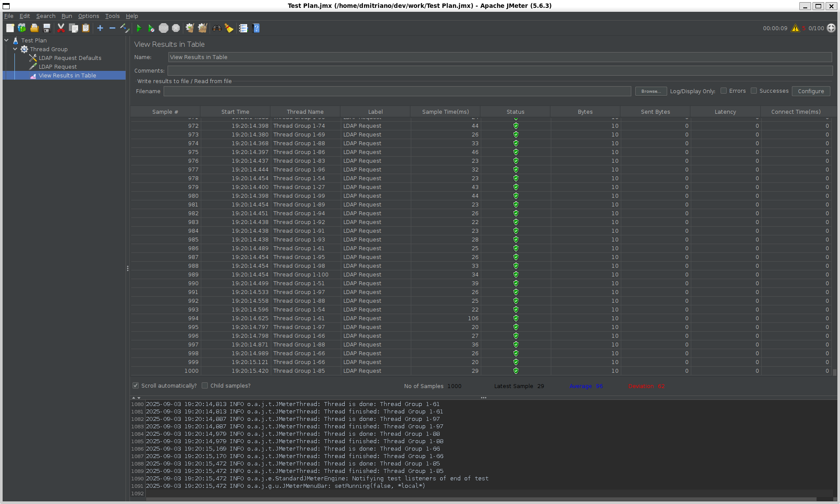Copy using the toolbar Copy icon
The height and width of the screenshot is (504, 840).
click(x=73, y=28)
